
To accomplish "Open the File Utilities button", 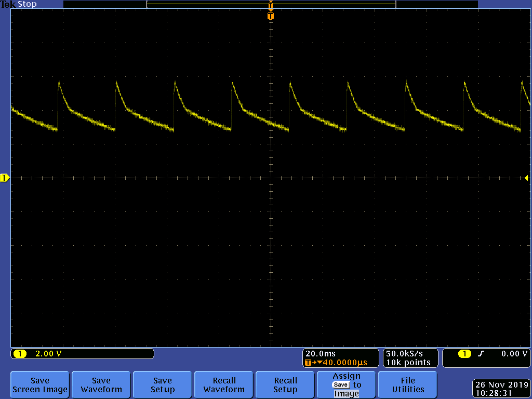I will click(x=408, y=385).
